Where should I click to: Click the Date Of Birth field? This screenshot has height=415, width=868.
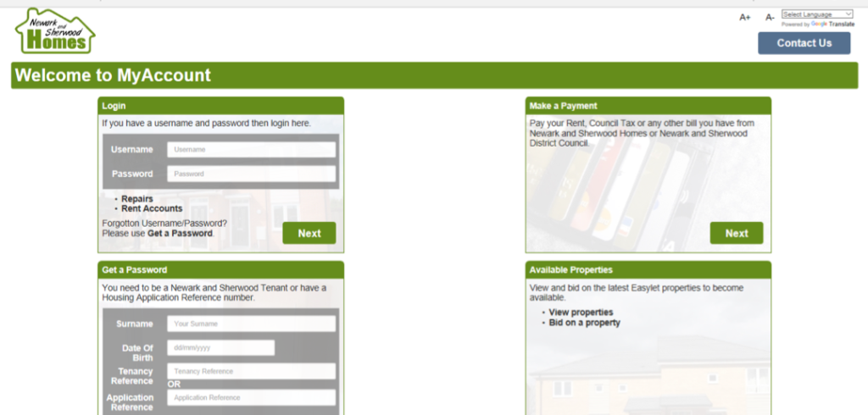tap(221, 347)
